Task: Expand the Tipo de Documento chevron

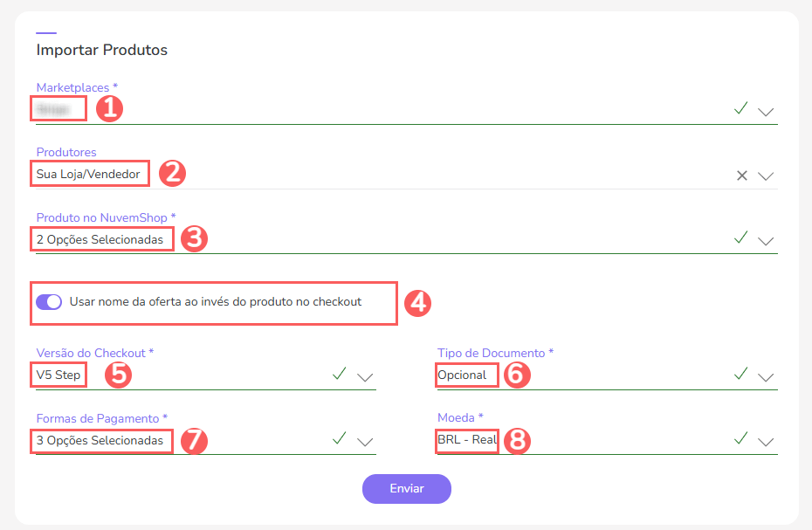Action: [x=766, y=377]
